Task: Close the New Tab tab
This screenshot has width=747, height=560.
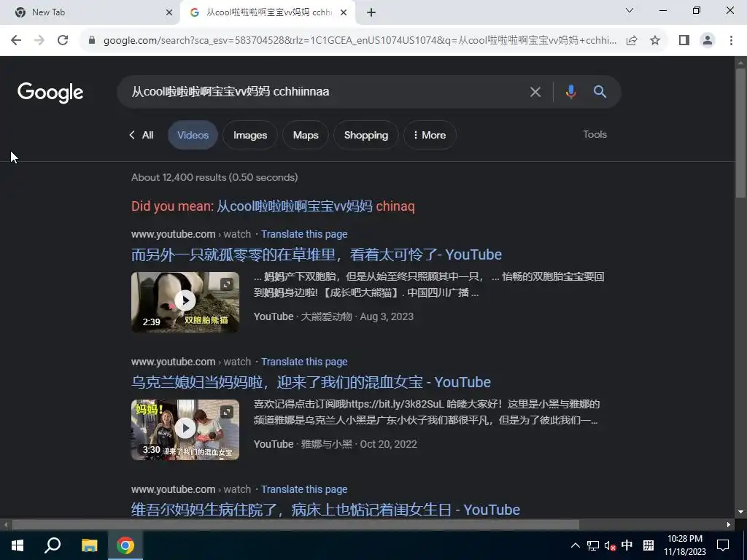Action: pyautogui.click(x=169, y=12)
